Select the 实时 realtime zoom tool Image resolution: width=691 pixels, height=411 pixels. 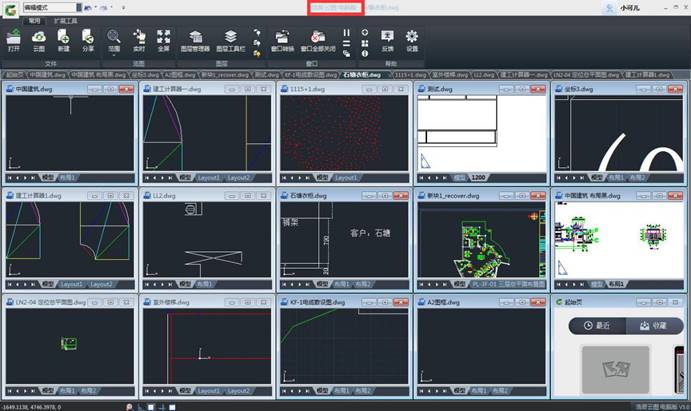(139, 38)
